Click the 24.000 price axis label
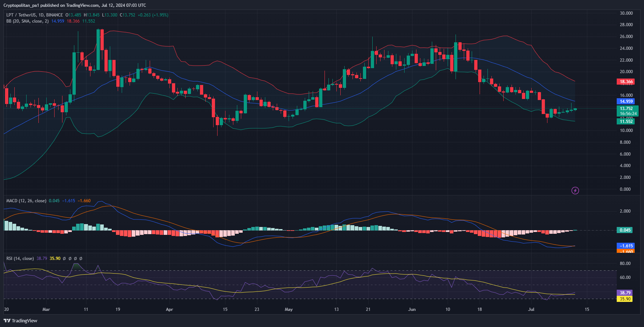 [x=626, y=48]
